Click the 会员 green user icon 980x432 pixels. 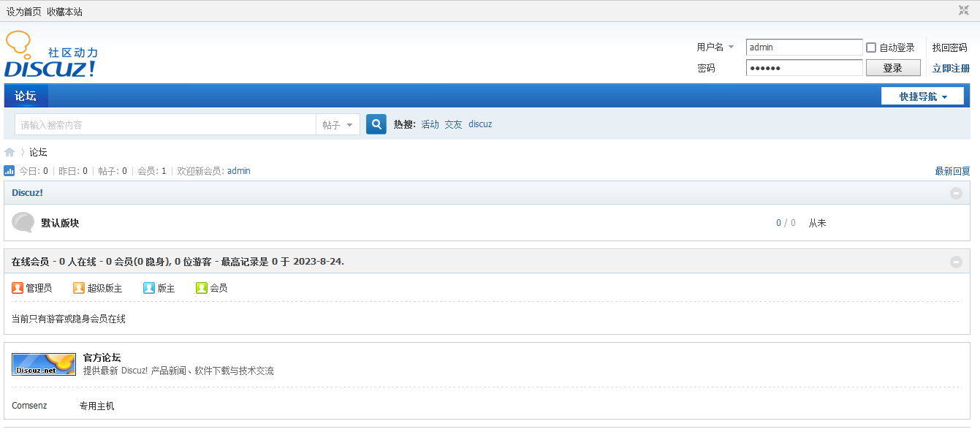pyautogui.click(x=202, y=288)
